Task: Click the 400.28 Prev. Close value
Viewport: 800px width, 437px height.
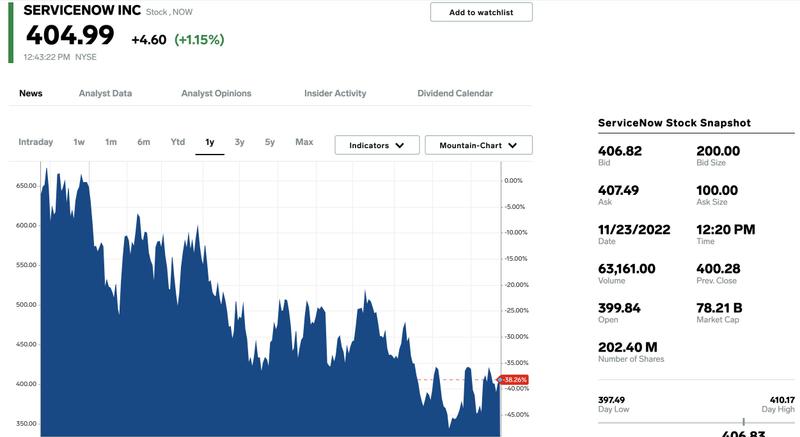Action: tap(718, 269)
